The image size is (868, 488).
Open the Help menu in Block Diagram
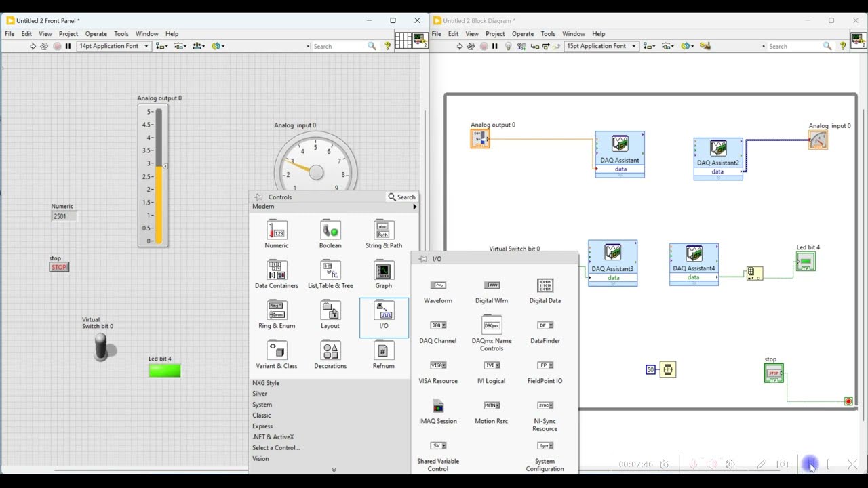[x=598, y=33]
